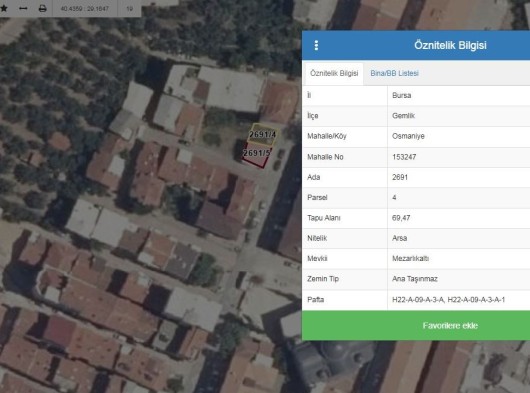Select parcel 2691/5 on the map
Viewport: 530px width, 393px height.
pyautogui.click(x=257, y=153)
